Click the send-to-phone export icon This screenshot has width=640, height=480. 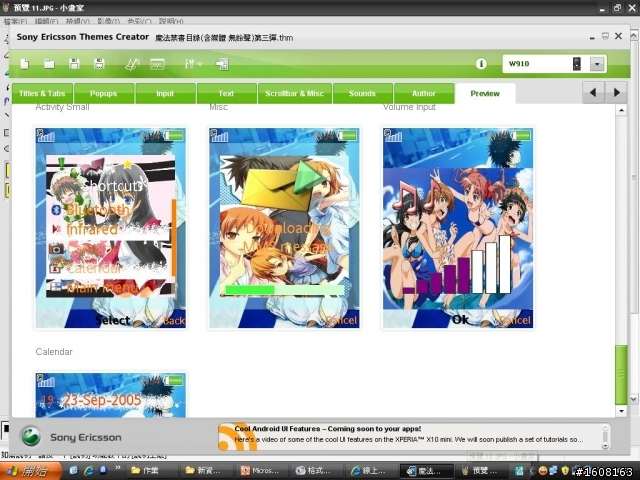point(222,64)
